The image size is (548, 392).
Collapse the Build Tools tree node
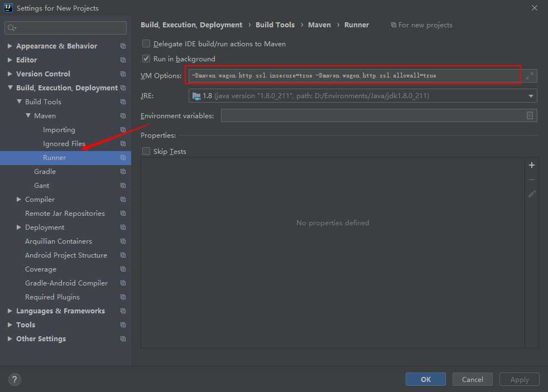pyautogui.click(x=19, y=101)
